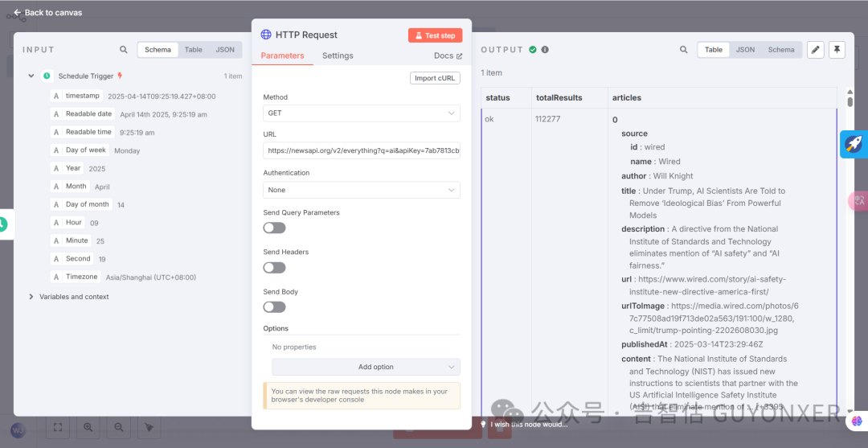Click the Test step button

[435, 35]
